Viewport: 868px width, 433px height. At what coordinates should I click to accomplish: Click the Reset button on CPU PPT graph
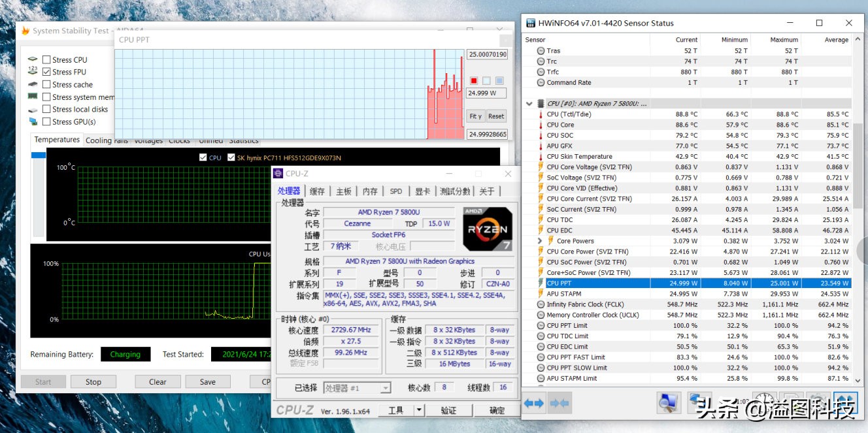tap(496, 116)
